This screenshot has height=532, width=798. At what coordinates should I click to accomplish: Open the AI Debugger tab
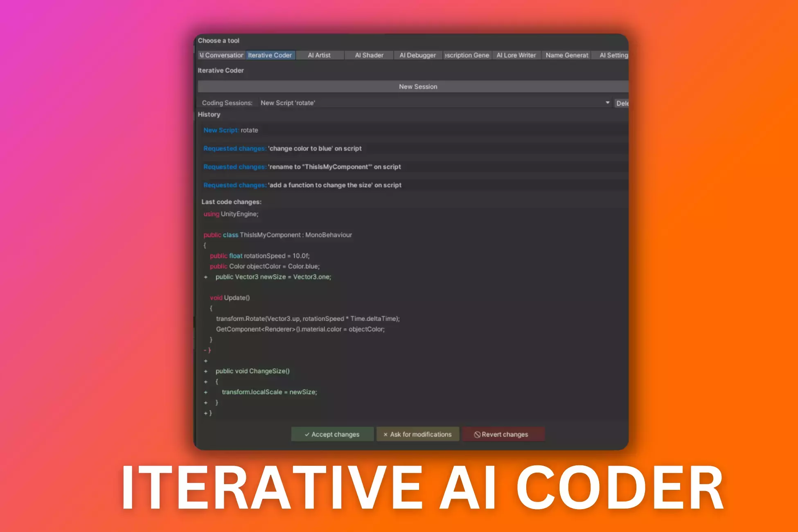click(x=417, y=55)
